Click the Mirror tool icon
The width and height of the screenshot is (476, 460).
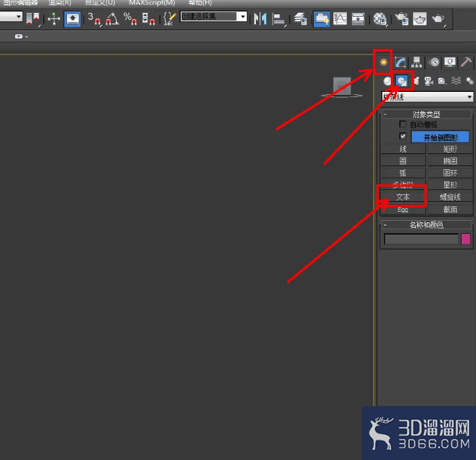tap(260, 19)
